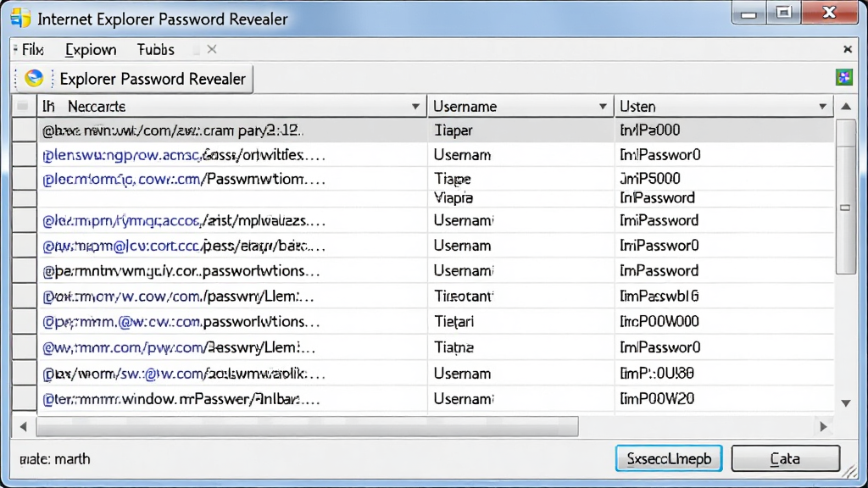This screenshot has width=868, height=488.
Task: Open the Expiown menu
Action: tap(91, 50)
